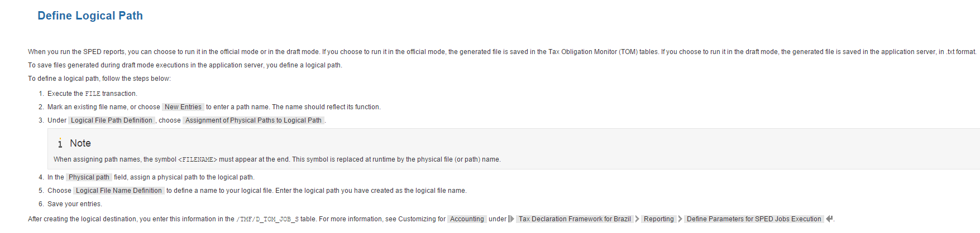
Task: Click the /TMF/D_TOM_JOB_S table name
Action: point(267,219)
